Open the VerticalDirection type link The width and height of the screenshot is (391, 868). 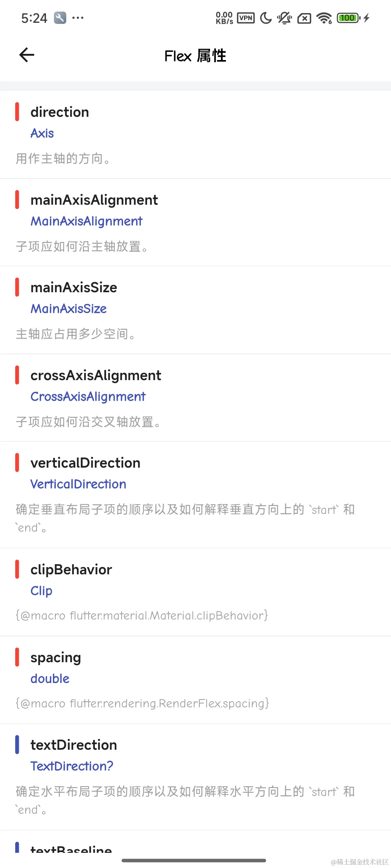(x=78, y=484)
